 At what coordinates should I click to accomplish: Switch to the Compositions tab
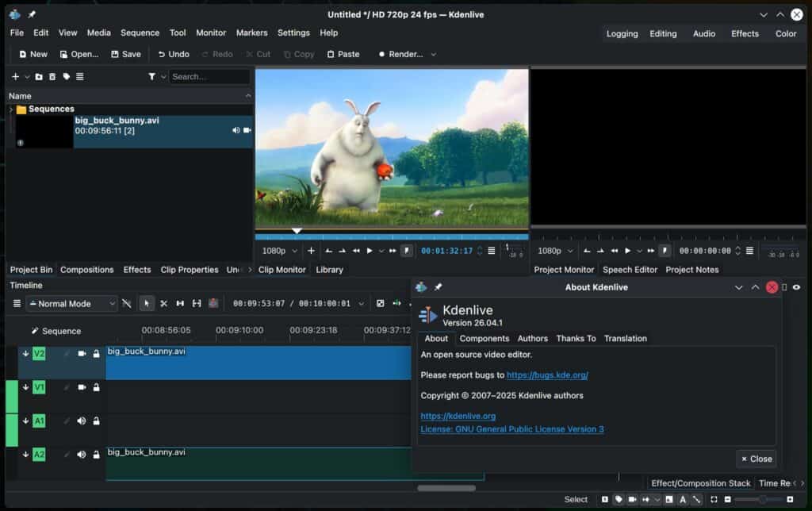(x=87, y=270)
